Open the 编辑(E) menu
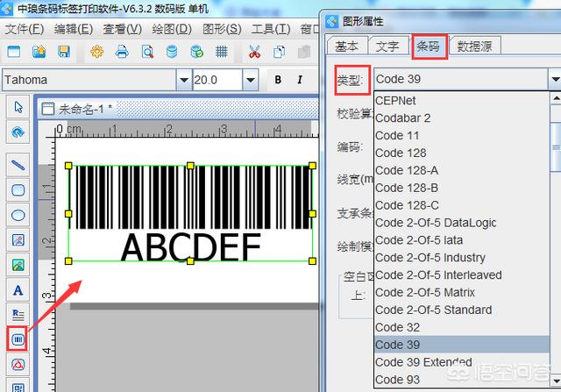The width and height of the screenshot is (561, 392). click(x=74, y=29)
